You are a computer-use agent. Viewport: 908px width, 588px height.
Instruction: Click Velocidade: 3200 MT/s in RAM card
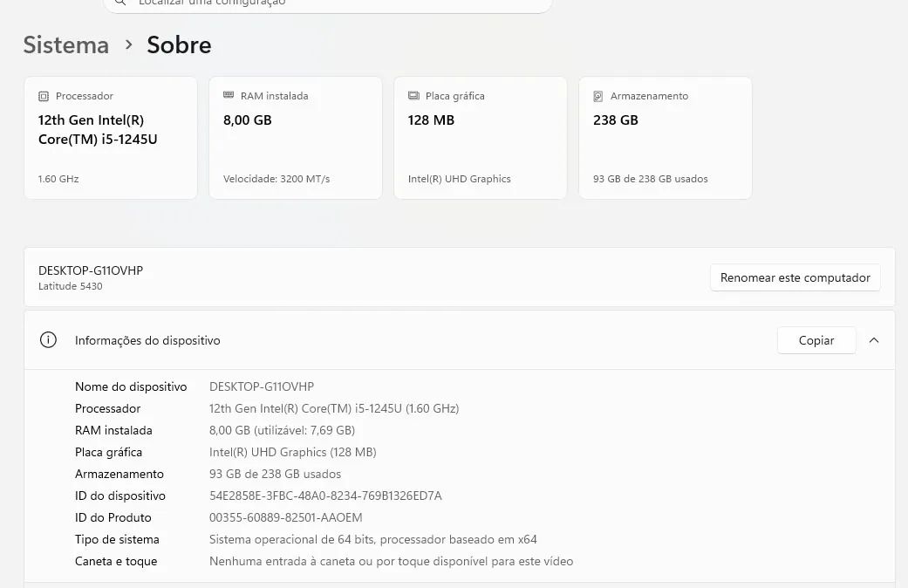[x=276, y=179]
